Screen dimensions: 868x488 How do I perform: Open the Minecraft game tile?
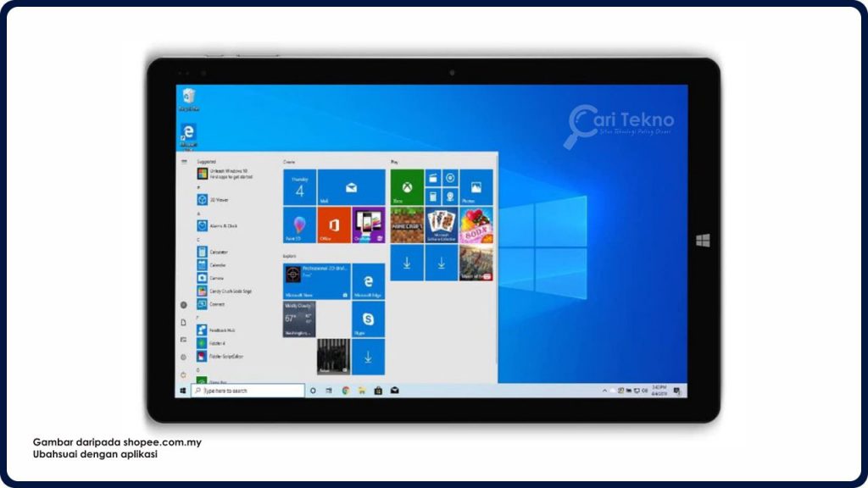[x=406, y=225]
